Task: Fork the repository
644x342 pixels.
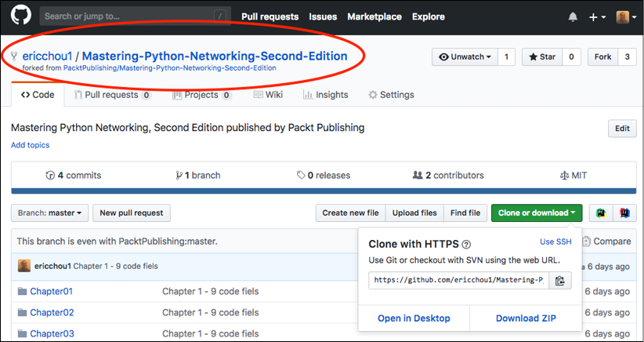Action: (603, 57)
